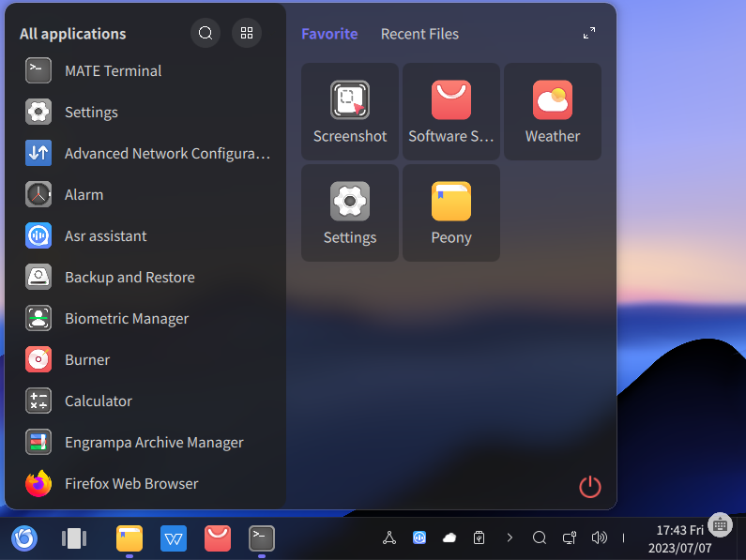This screenshot has width=746, height=560.
Task: Click the USB device tray icon
Action: click(480, 537)
